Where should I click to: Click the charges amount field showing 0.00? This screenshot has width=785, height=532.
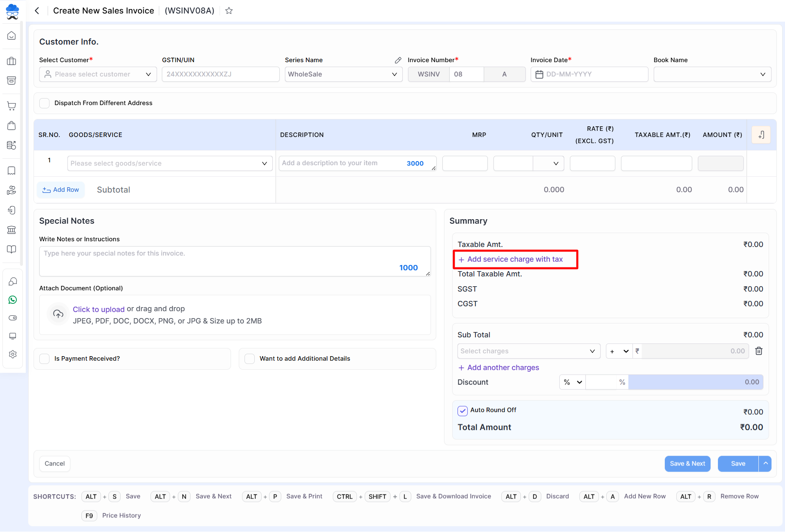point(695,351)
